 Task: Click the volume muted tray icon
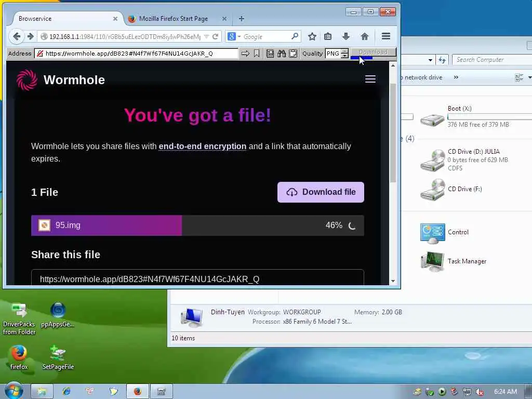[x=479, y=392]
